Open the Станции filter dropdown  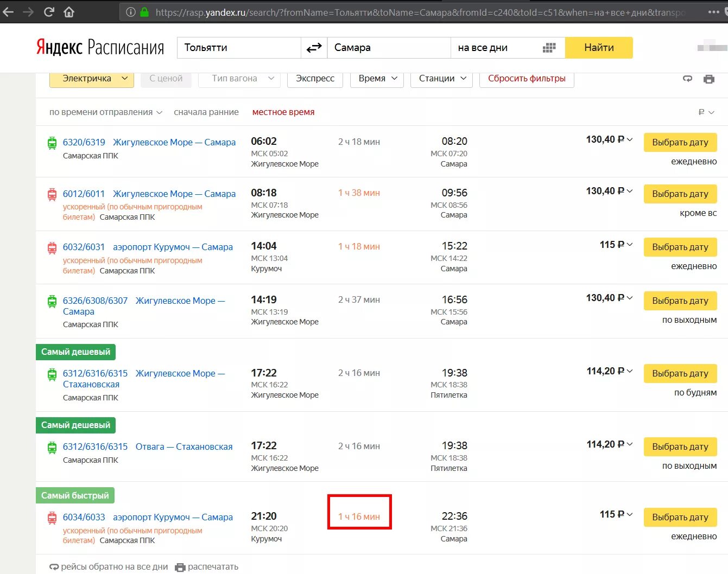click(442, 79)
